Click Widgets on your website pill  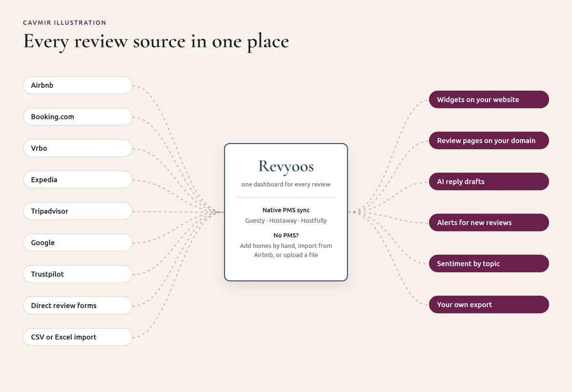coord(489,100)
